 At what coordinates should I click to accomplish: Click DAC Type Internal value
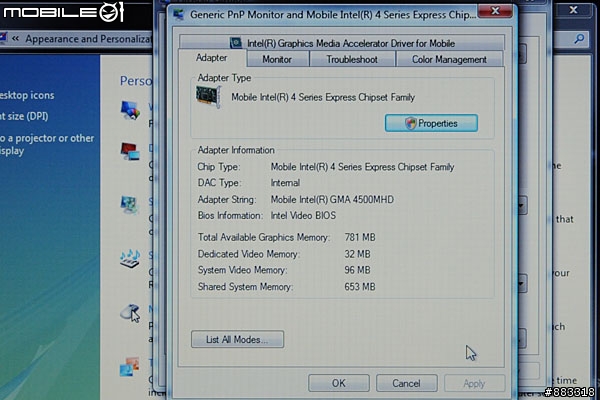point(285,183)
